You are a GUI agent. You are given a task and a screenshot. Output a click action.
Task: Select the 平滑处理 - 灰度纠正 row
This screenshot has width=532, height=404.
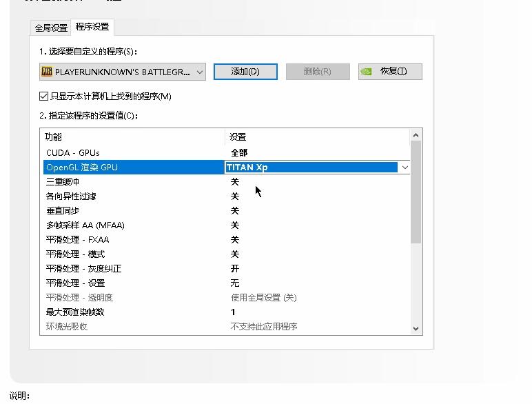pyautogui.click(x=227, y=269)
